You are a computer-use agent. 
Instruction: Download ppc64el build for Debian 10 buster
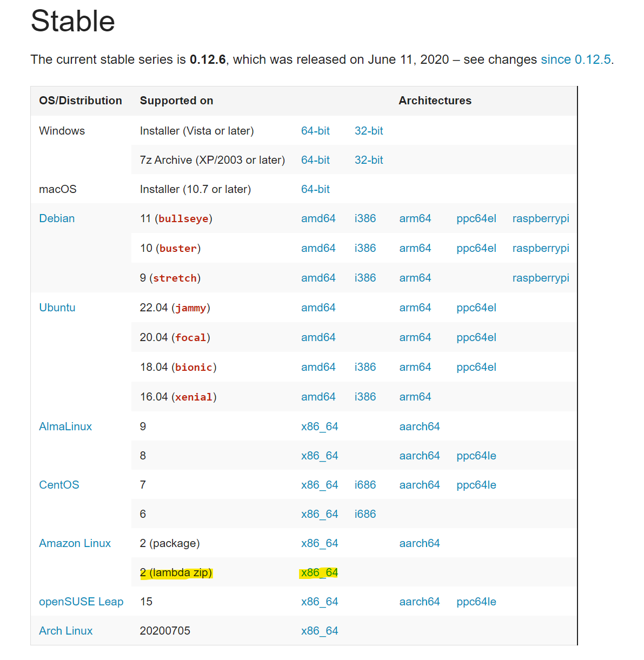pos(476,248)
